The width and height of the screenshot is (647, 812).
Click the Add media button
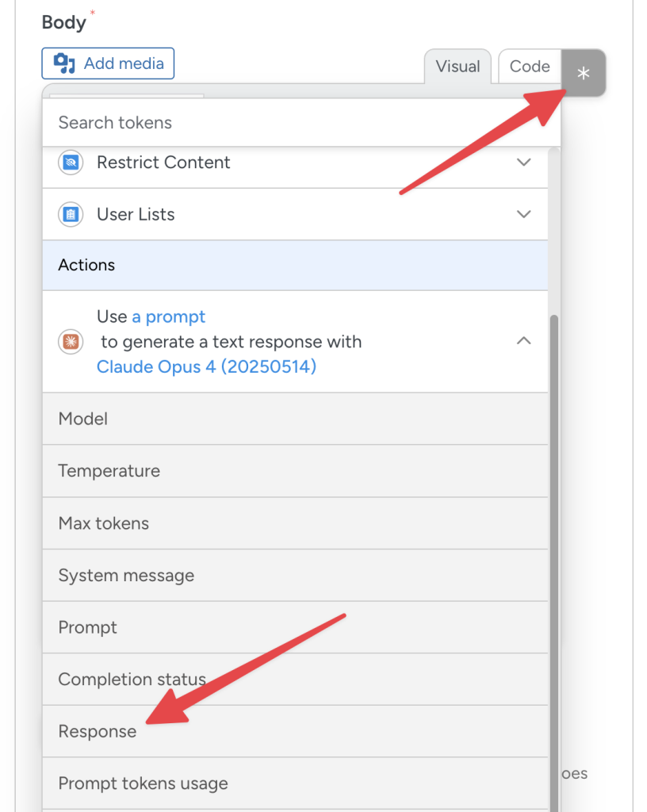108,63
